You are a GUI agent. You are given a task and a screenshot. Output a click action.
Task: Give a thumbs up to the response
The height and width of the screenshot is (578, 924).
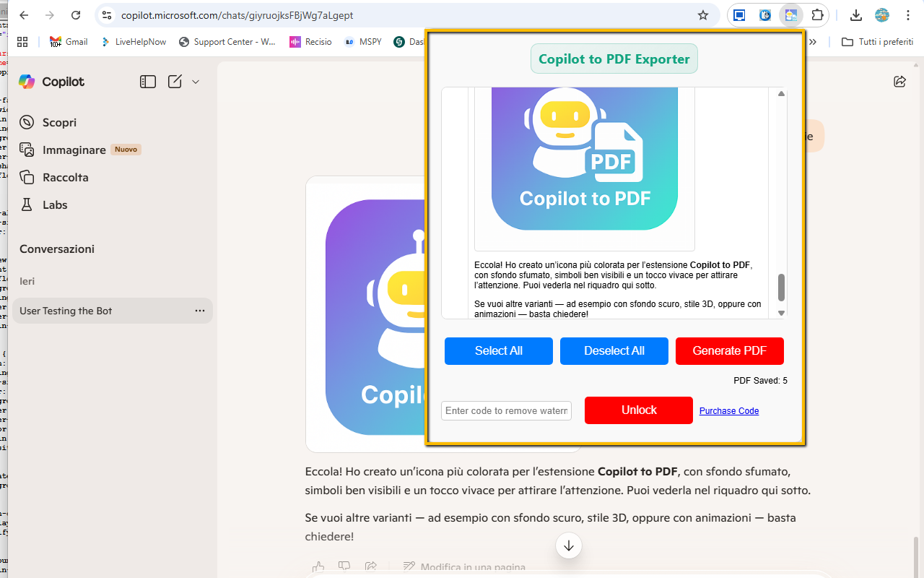tap(318, 566)
